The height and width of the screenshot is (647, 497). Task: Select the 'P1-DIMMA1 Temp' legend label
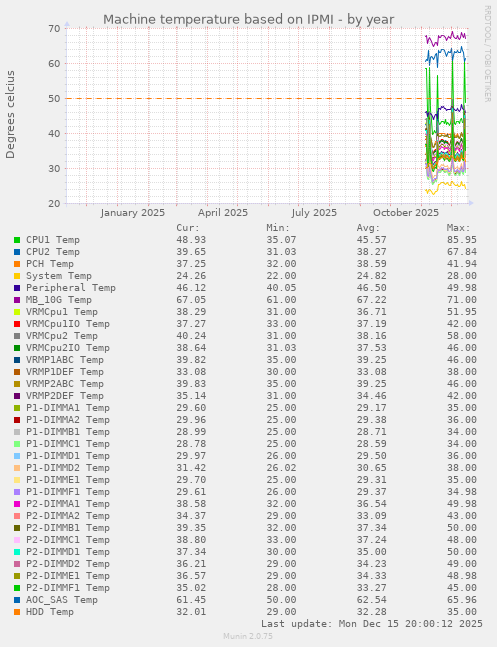click(x=68, y=408)
